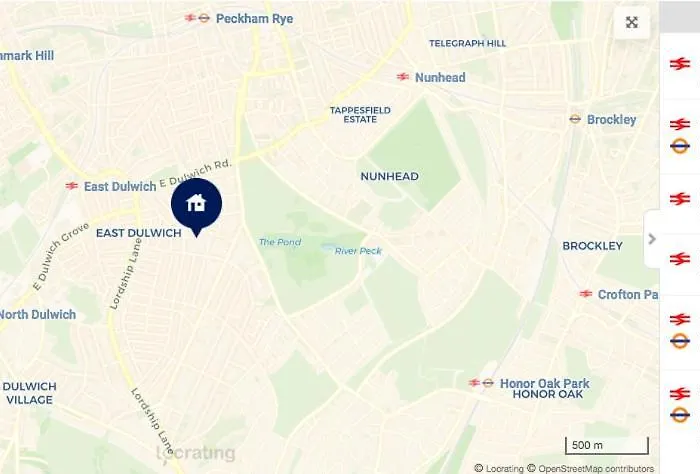Click the 500 m scale bar

tap(607, 445)
